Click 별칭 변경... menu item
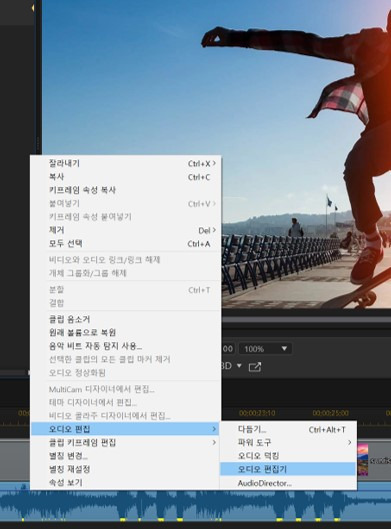Image resolution: width=391 pixels, height=529 pixels. coord(125,456)
